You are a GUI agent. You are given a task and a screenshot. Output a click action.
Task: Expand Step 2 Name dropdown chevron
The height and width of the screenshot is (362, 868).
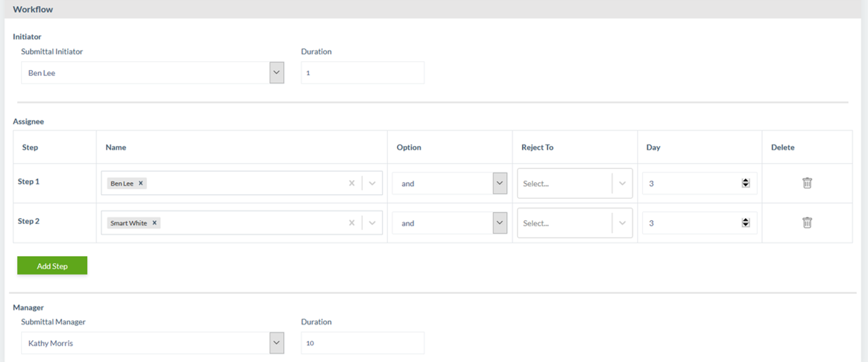pyautogui.click(x=372, y=223)
